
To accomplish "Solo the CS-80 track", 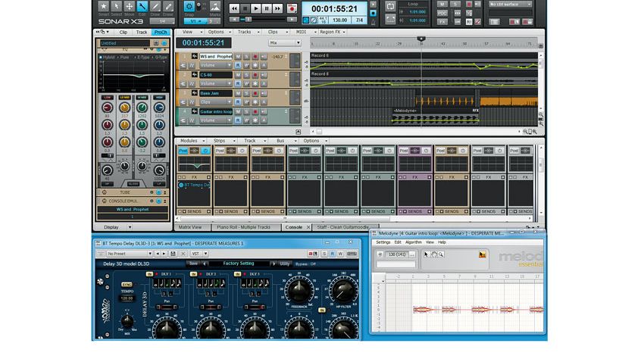I will pyautogui.click(x=246, y=75).
